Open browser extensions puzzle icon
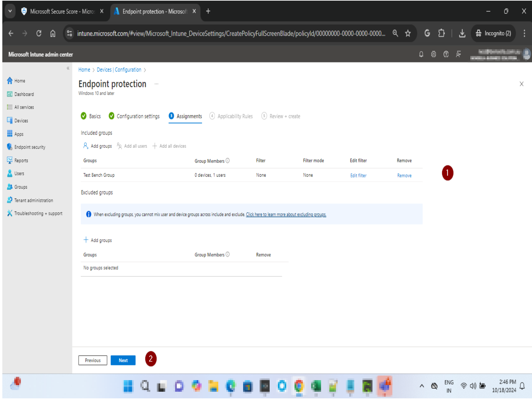Image resolution: width=532 pixels, height=401 pixels. pos(441,33)
